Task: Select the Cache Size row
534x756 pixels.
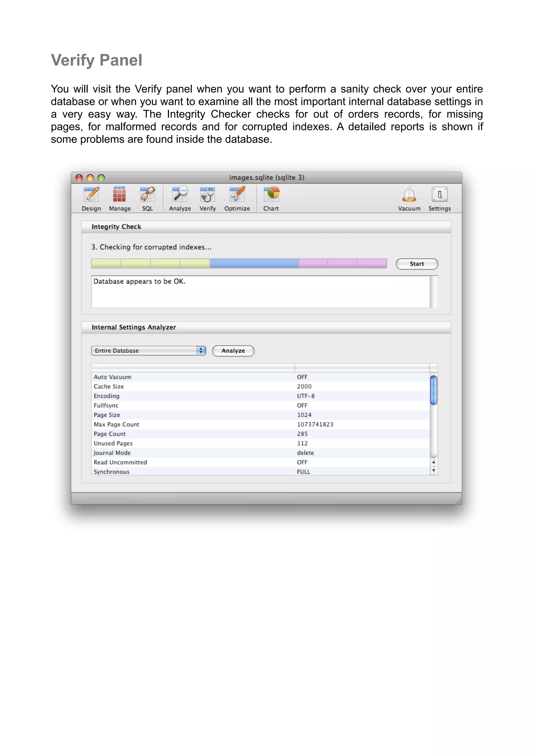Action: point(260,387)
